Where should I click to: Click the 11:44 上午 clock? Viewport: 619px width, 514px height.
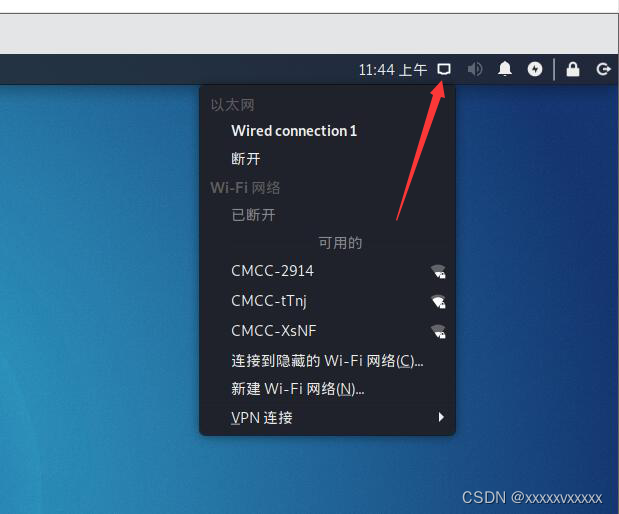393,70
